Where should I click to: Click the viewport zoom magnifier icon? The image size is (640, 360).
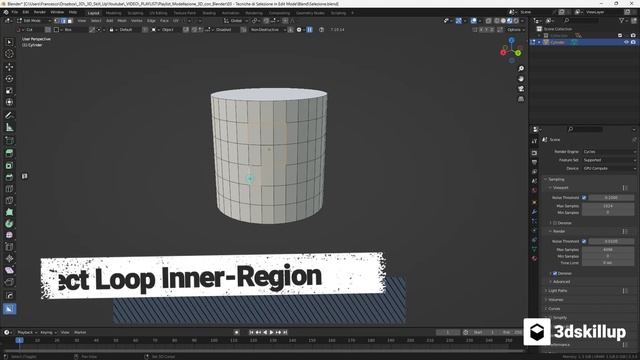click(x=521, y=69)
